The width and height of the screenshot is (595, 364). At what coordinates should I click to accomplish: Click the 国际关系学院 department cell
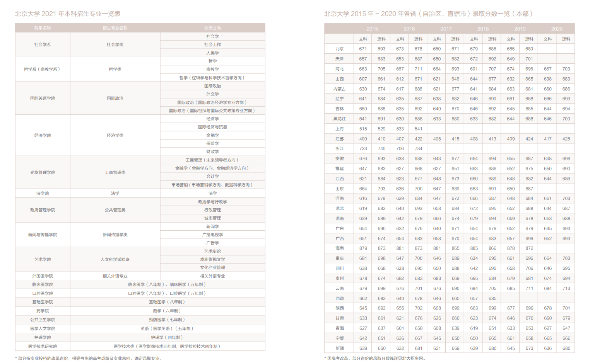tap(43, 98)
